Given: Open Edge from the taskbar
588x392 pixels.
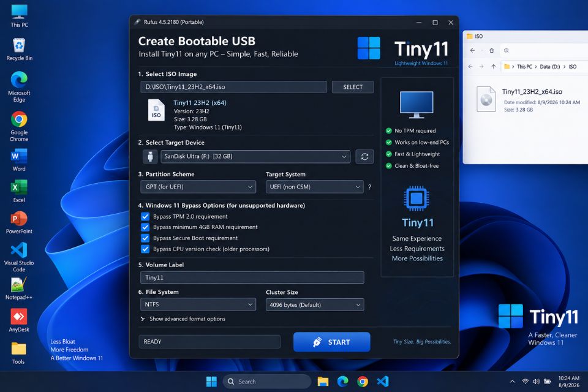Looking at the screenshot, I should click(x=342, y=382).
